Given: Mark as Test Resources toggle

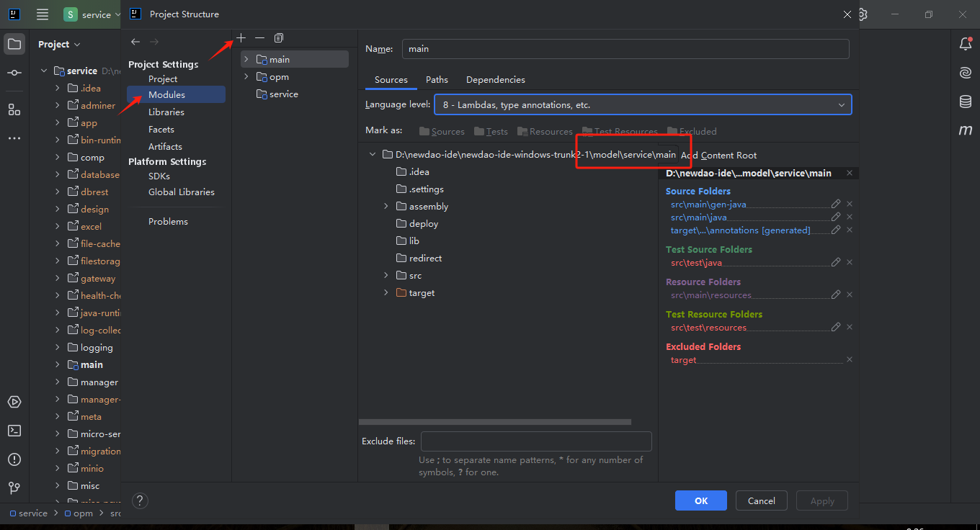Looking at the screenshot, I should click(x=620, y=131).
